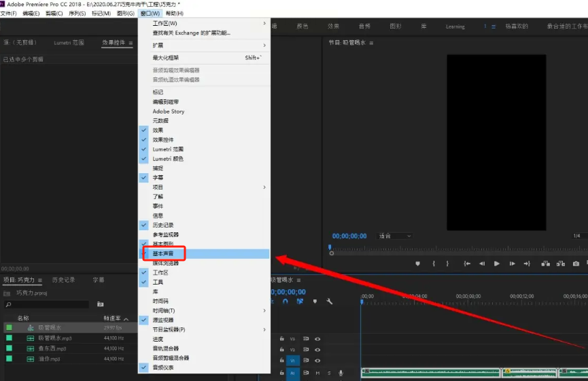Open timeline display settings wrench
The image size is (588, 381).
point(329,302)
